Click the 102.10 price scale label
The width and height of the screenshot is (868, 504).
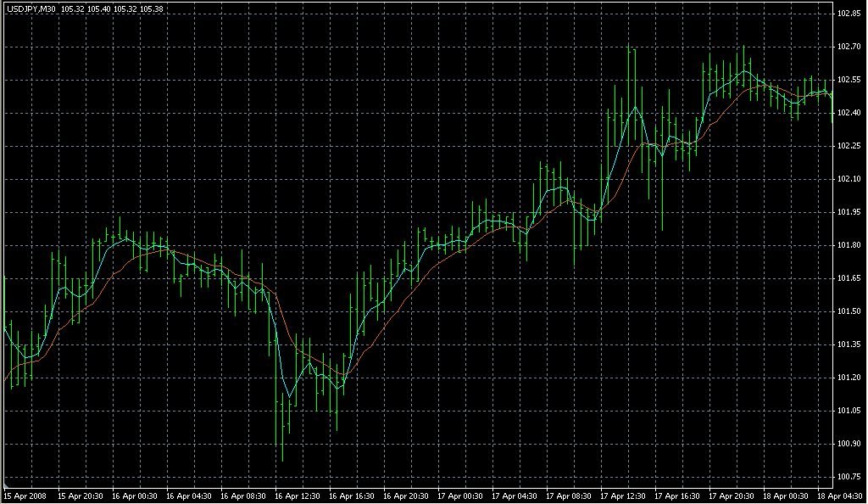click(x=849, y=179)
